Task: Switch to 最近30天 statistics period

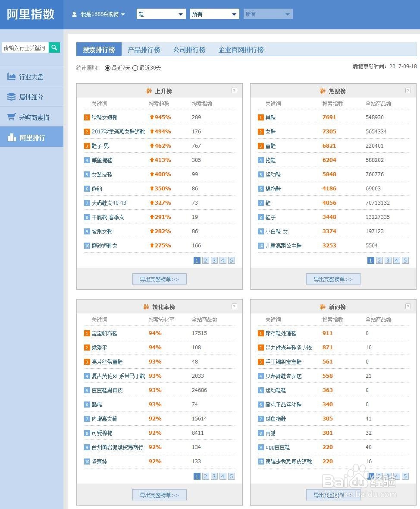Action: point(135,68)
